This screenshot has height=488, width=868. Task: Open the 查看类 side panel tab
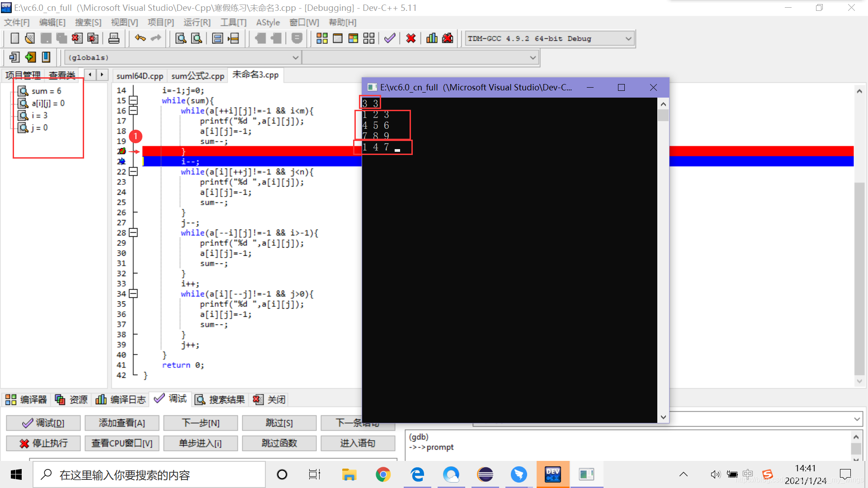point(62,75)
